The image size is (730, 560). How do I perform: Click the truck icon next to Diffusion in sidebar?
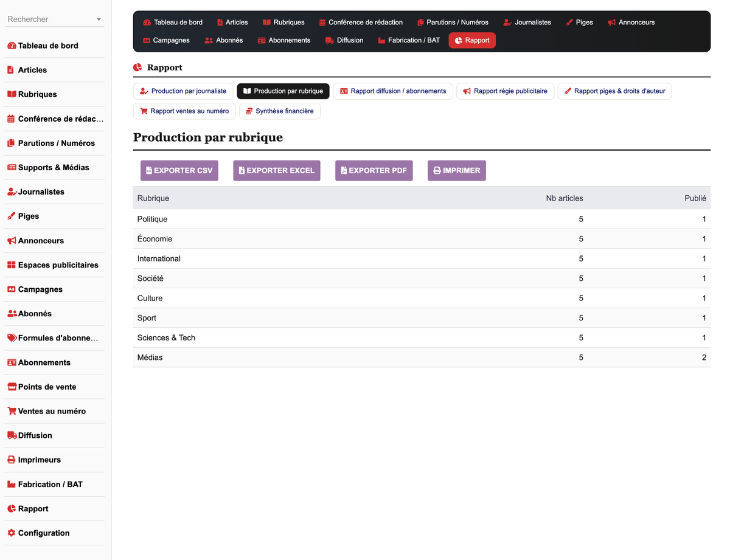(12, 435)
